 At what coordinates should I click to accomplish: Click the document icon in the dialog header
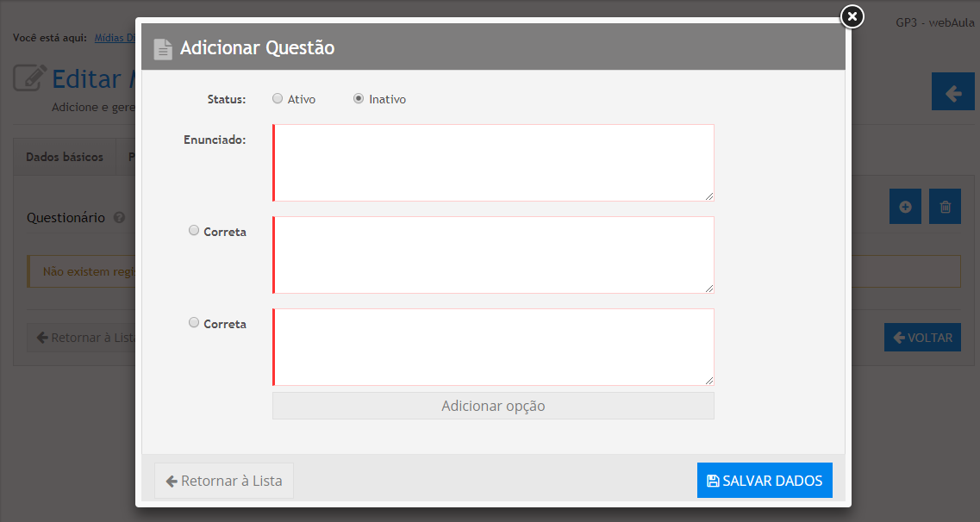pyautogui.click(x=163, y=49)
